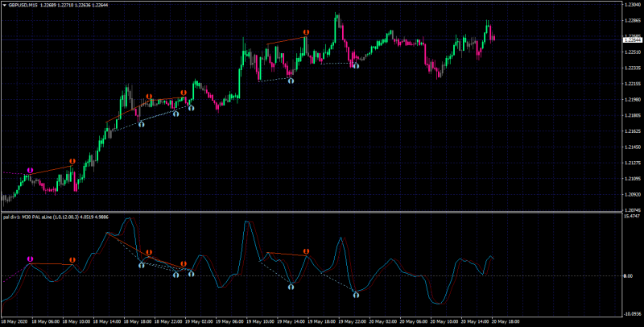
Task: Click the 19 May 14:00 time label
Action: (291, 321)
